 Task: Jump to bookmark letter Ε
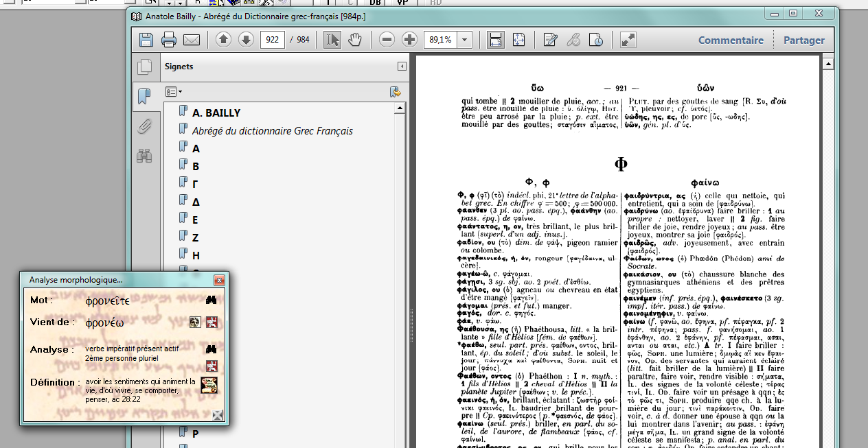point(196,220)
